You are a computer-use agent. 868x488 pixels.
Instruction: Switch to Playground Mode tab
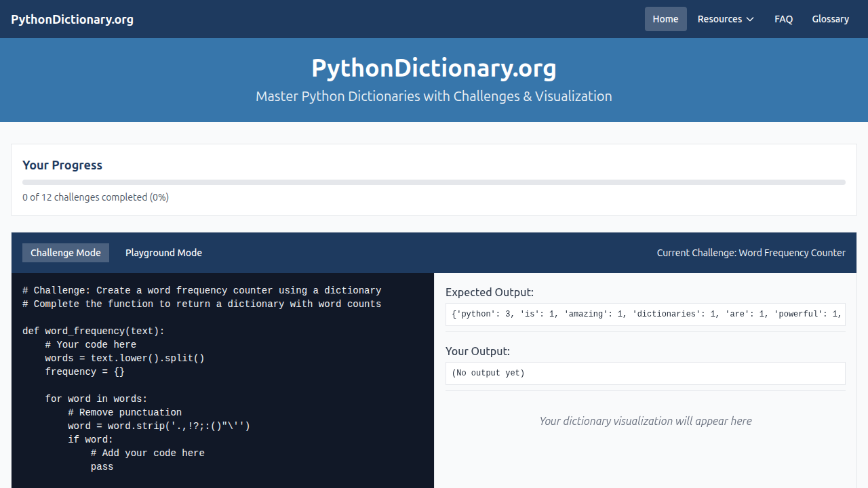(163, 253)
